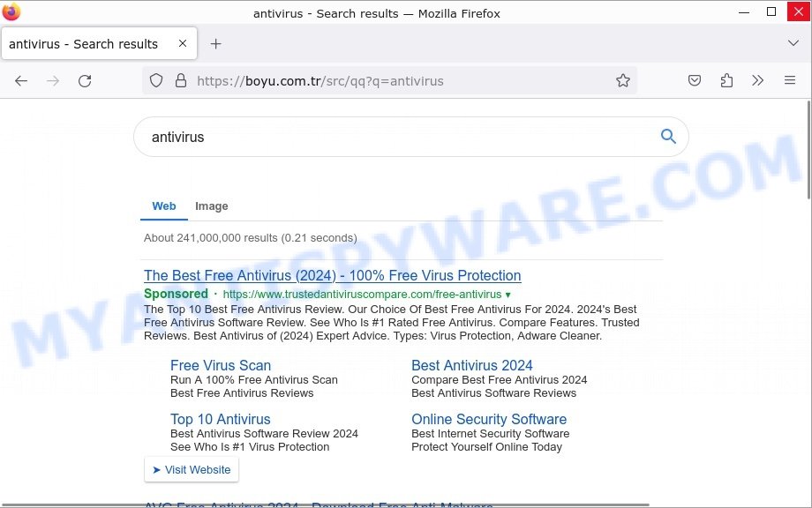Click the Visit Website button
The height and width of the screenshot is (508, 812).
tap(192, 470)
